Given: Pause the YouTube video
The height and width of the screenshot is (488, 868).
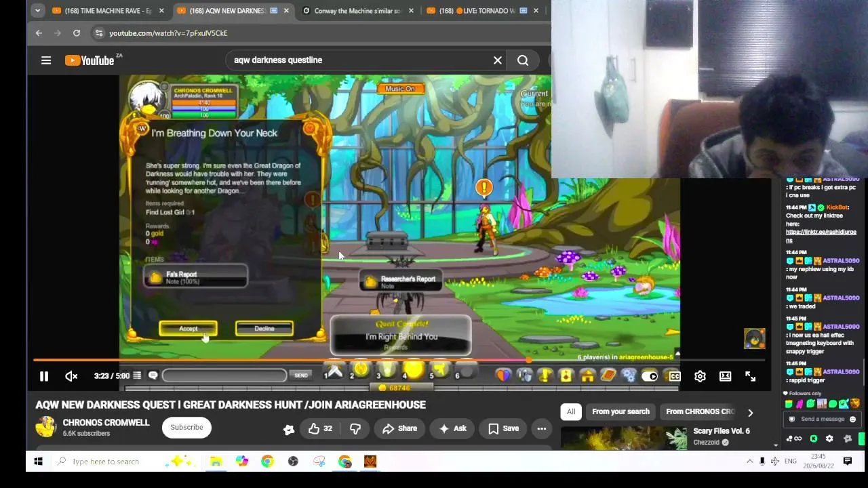Looking at the screenshot, I should click(x=44, y=376).
